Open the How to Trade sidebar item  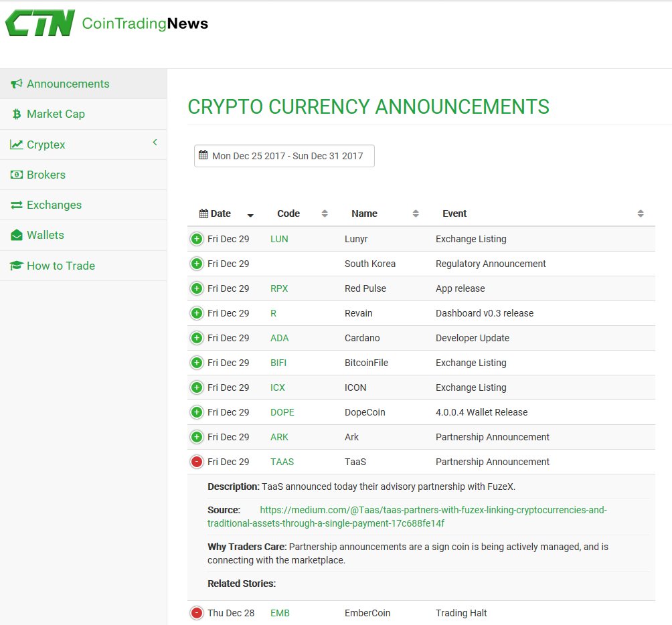pyautogui.click(x=84, y=266)
